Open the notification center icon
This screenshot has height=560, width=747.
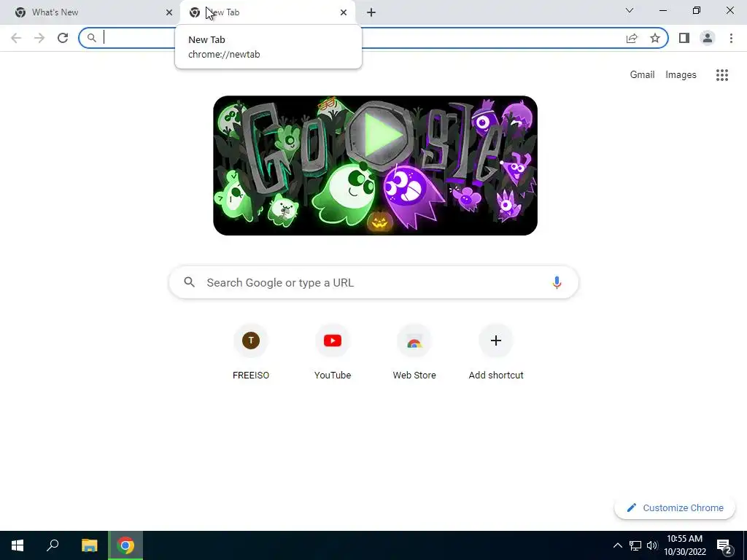[x=724, y=545]
